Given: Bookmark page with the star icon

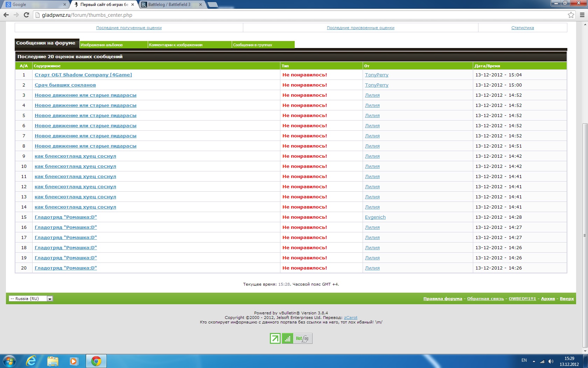Looking at the screenshot, I should click(x=571, y=15).
